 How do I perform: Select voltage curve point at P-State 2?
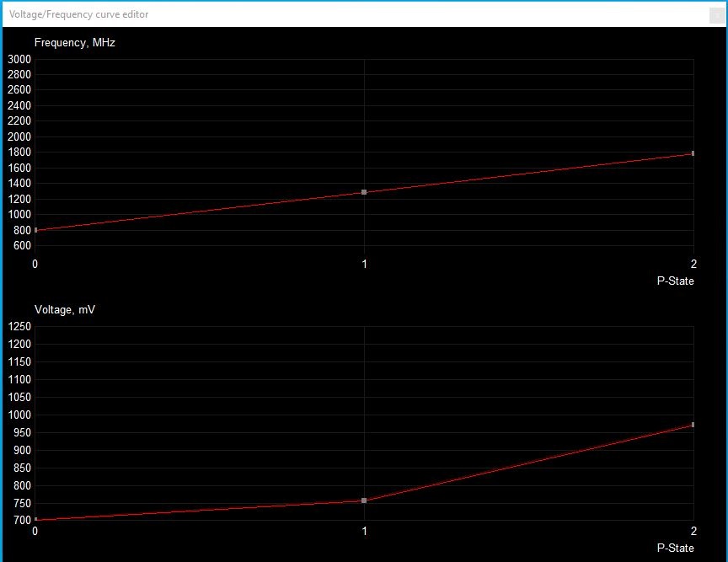tap(693, 425)
